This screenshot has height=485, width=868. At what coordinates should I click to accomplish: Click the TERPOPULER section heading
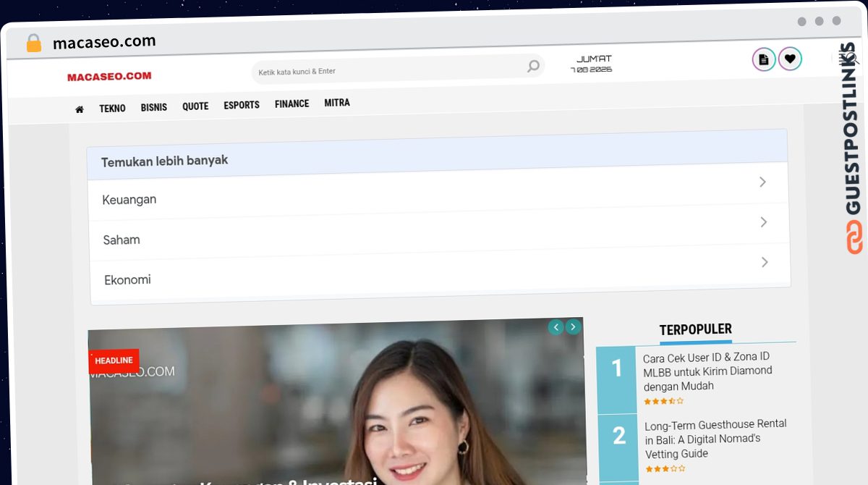coord(695,330)
